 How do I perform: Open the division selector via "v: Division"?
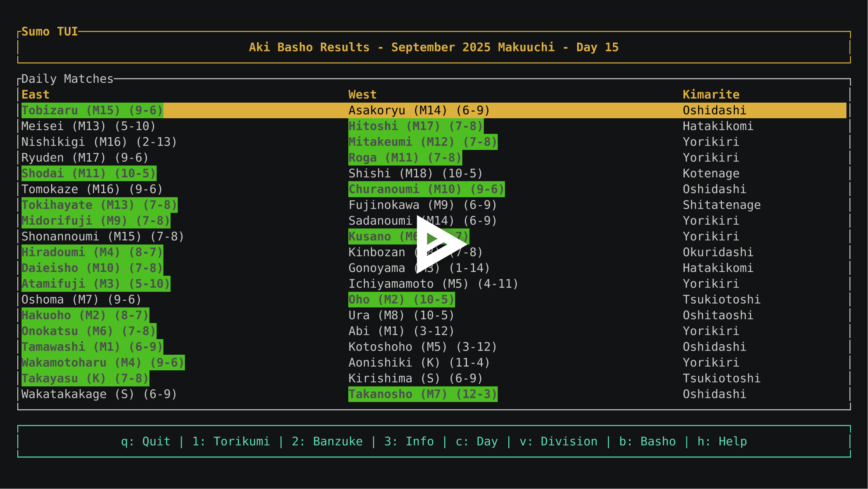pos(559,441)
